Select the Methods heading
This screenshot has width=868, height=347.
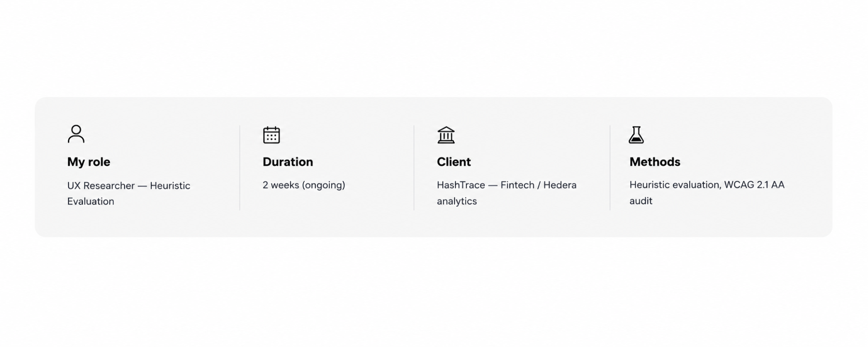coord(655,162)
